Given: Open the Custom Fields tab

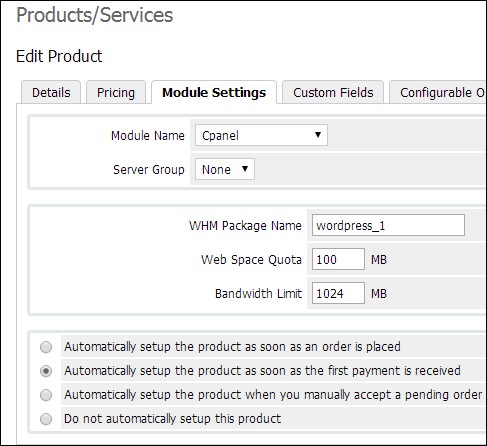Looking at the screenshot, I should (333, 92).
